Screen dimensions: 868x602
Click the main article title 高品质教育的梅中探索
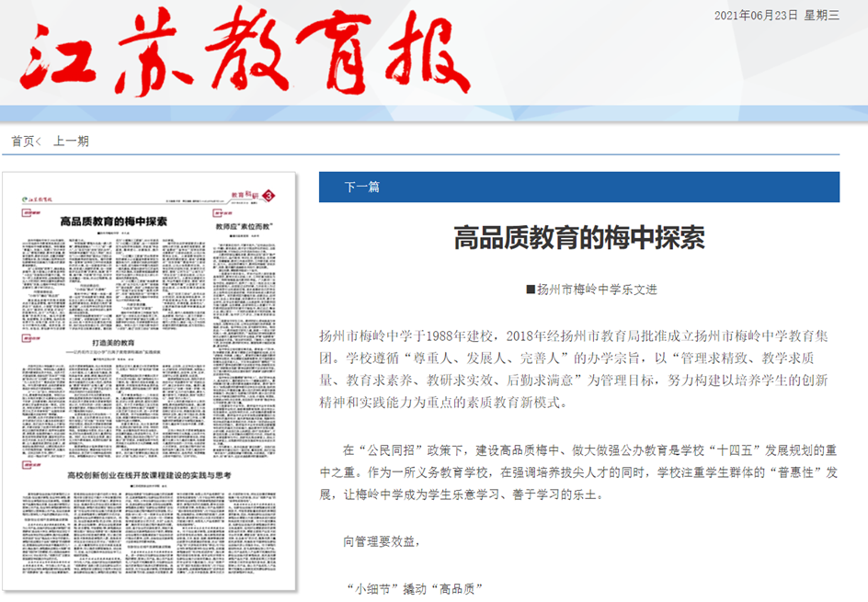pyautogui.click(x=579, y=238)
